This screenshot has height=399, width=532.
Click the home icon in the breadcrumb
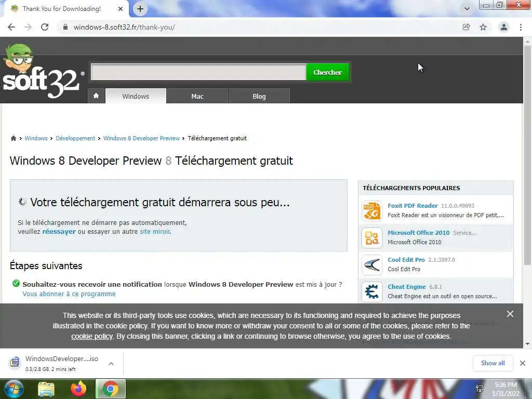13,138
